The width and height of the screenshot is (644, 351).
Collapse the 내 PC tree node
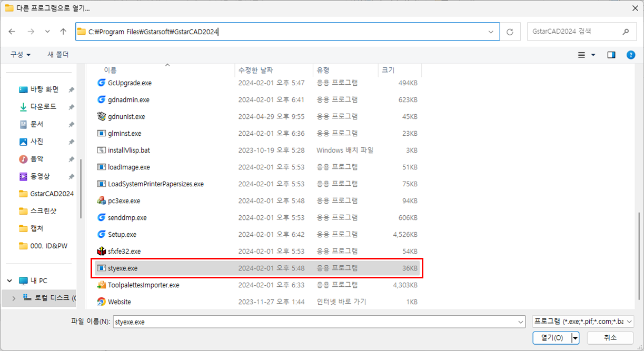point(10,280)
